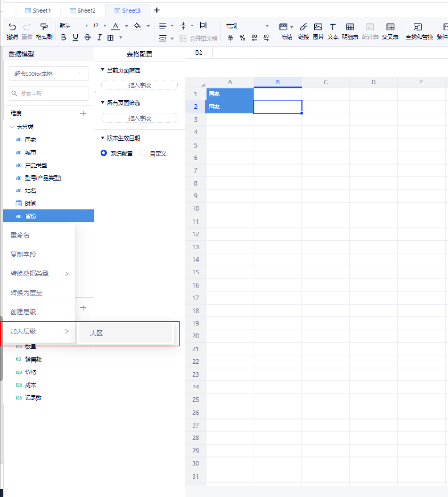Viewport: 448px width, 497px height.
Task: Click the 搜索字段 search box
Action: (x=49, y=93)
